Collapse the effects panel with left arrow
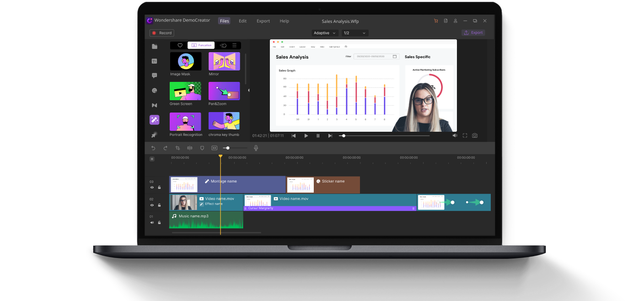The width and height of the screenshot is (644, 301). (x=249, y=90)
